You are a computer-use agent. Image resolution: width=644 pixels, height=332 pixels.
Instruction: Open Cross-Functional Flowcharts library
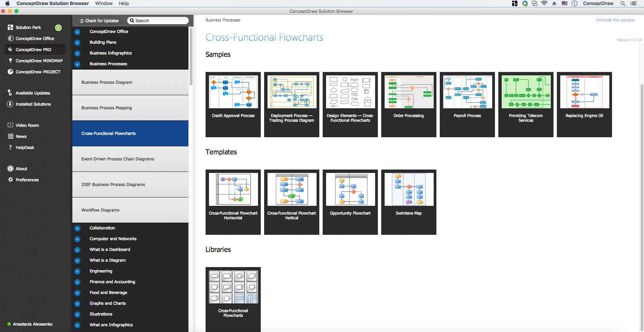click(x=233, y=299)
